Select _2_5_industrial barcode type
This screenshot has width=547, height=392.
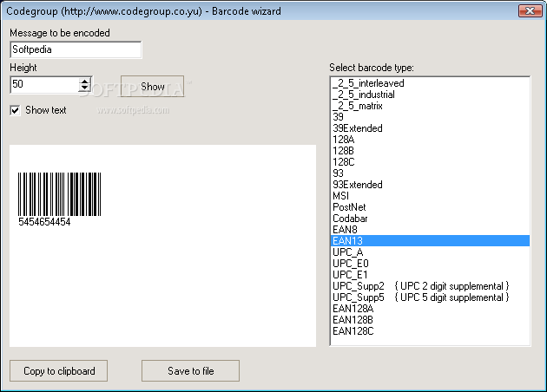pyautogui.click(x=430, y=95)
